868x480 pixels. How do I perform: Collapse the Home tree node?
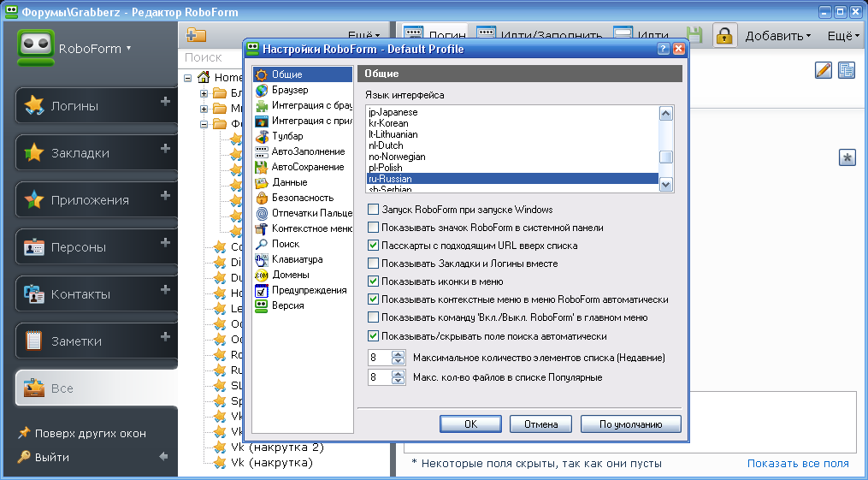coord(188,78)
